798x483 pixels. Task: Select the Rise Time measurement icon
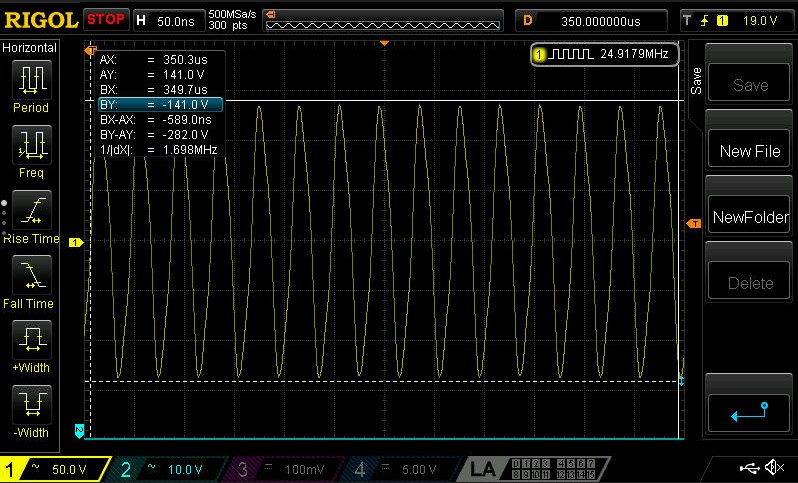pyautogui.click(x=32, y=210)
